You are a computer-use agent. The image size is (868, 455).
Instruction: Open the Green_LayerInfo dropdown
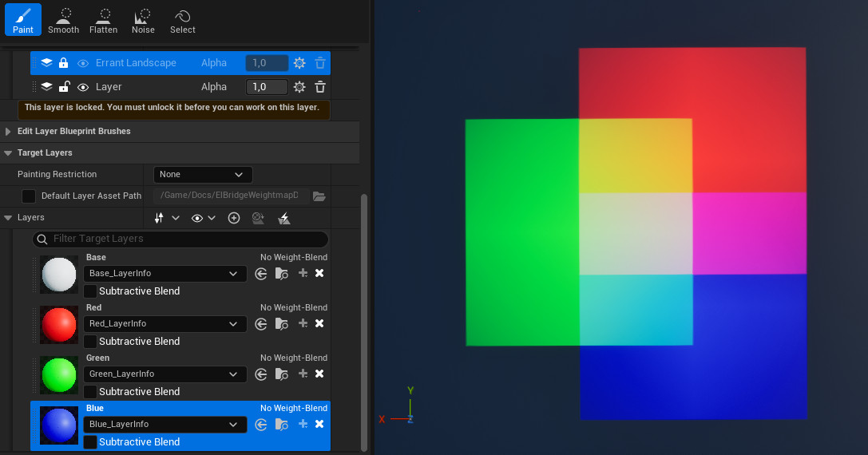pos(164,374)
